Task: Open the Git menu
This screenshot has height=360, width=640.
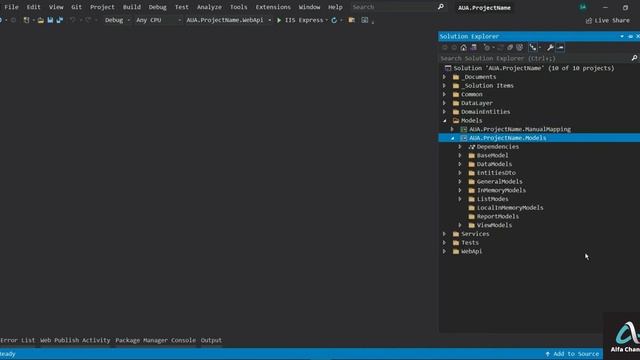Action: pyautogui.click(x=76, y=7)
